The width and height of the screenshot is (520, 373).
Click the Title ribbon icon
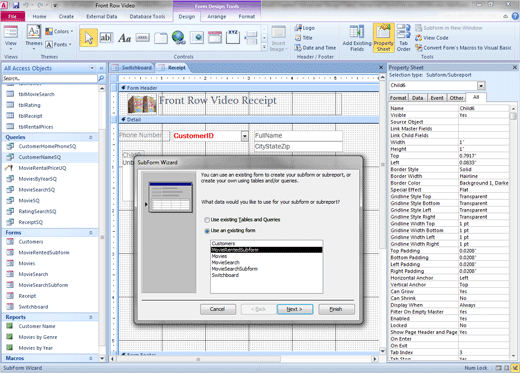[304, 38]
